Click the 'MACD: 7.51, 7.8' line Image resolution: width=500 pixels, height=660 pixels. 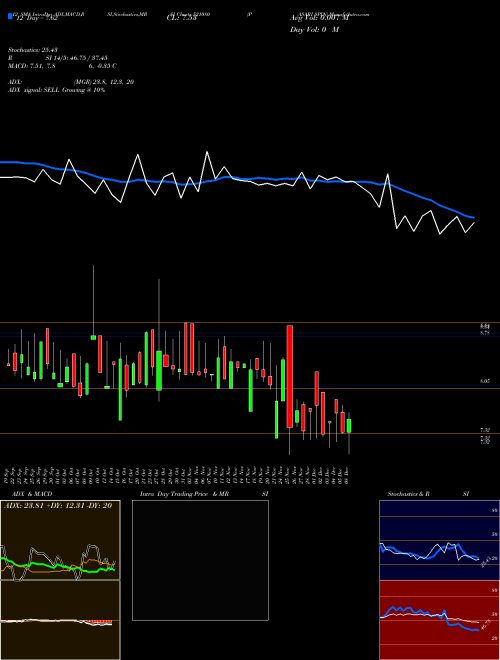(62, 66)
